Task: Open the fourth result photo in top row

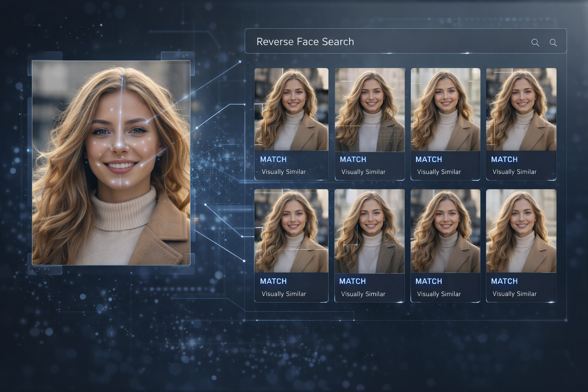Action: 521,109
